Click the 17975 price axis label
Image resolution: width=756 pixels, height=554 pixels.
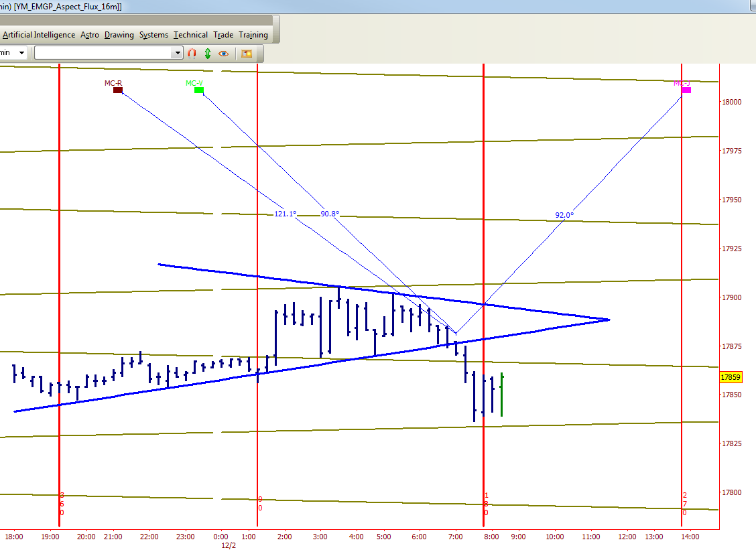coord(731,151)
